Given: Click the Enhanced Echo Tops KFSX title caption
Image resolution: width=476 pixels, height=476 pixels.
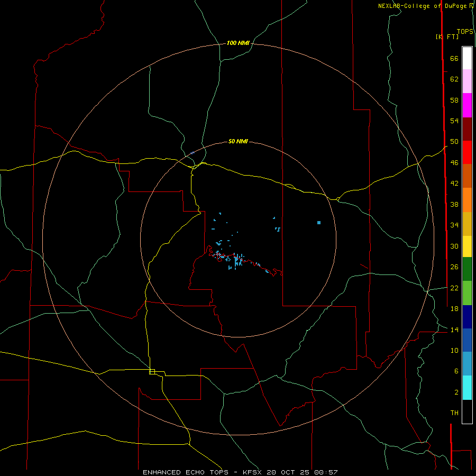Looking at the screenshot, I should tap(240, 472).
